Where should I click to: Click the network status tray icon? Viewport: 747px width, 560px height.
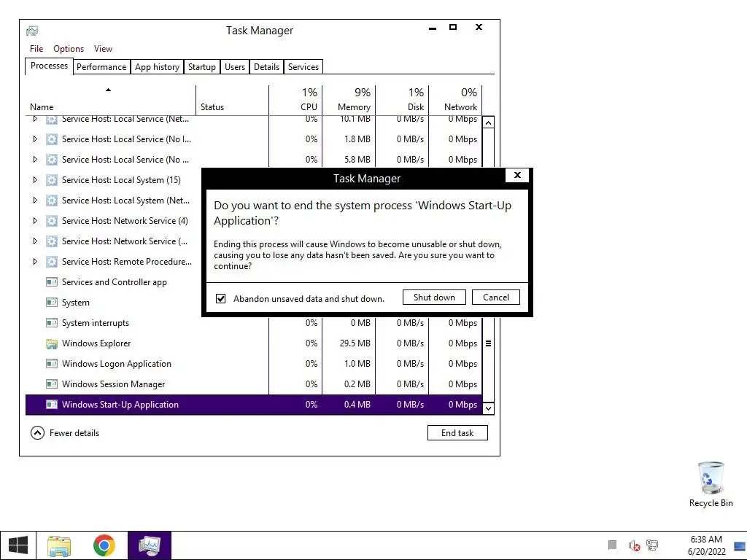click(x=652, y=545)
